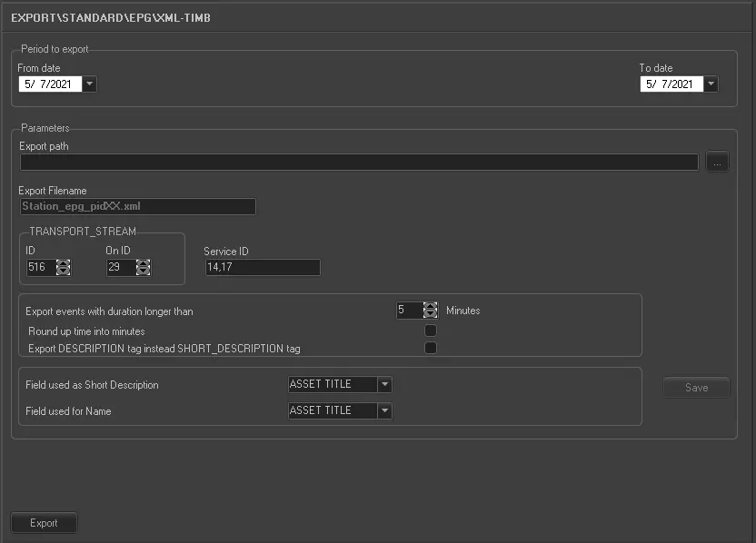Click the Export Filename input field
Screen dimensions: 756x543
137,207
